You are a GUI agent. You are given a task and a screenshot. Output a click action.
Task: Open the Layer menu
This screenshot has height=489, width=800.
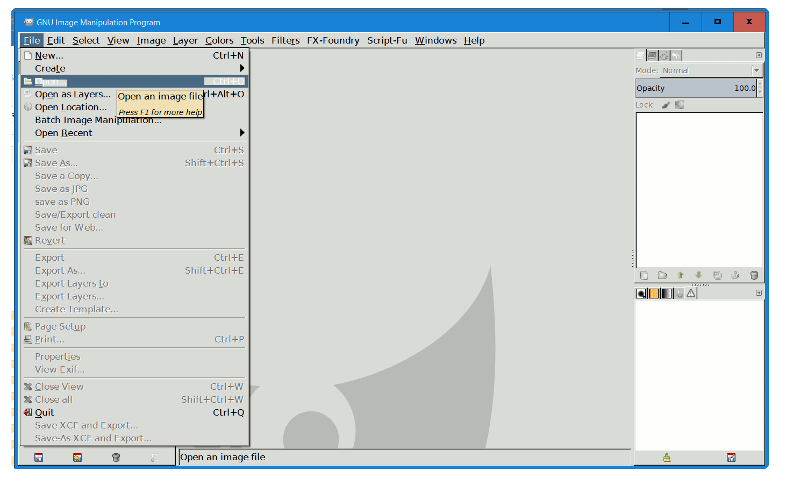[185, 40]
